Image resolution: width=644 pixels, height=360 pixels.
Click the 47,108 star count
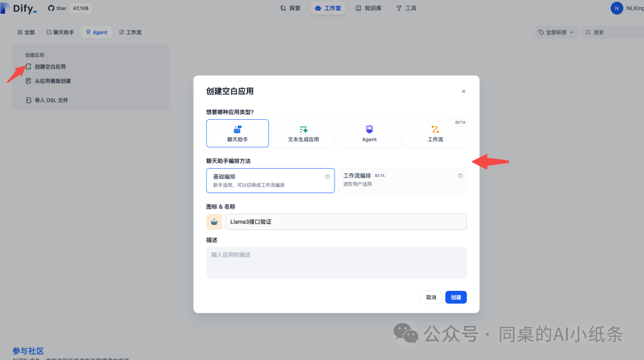point(80,8)
